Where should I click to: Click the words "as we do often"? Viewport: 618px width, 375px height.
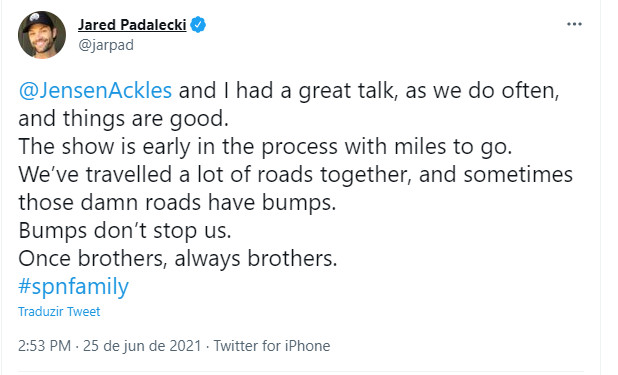[482, 90]
